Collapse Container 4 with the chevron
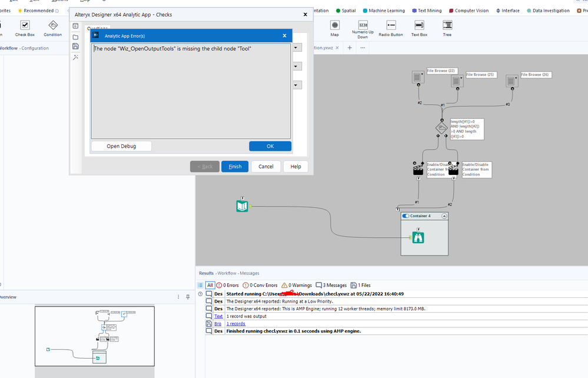 pyautogui.click(x=444, y=216)
